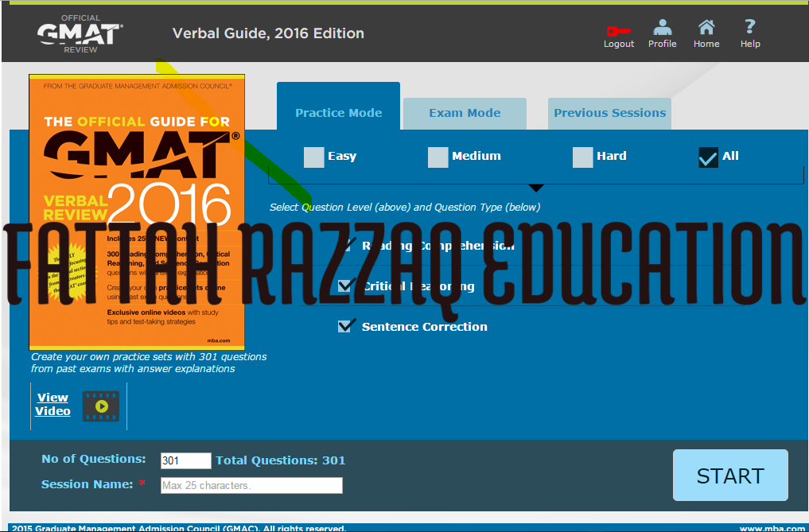The image size is (809, 532).
Task: Click the Session Name input field
Action: point(251,485)
